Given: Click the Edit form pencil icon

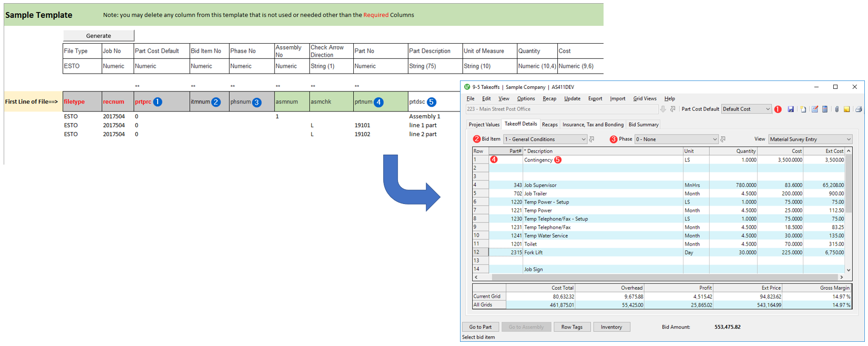Looking at the screenshot, I should (815, 109).
